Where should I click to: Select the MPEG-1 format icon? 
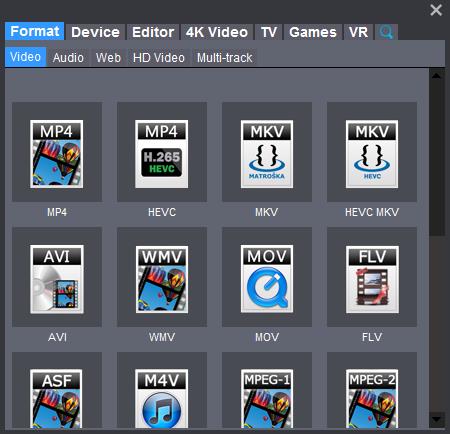coord(267,398)
